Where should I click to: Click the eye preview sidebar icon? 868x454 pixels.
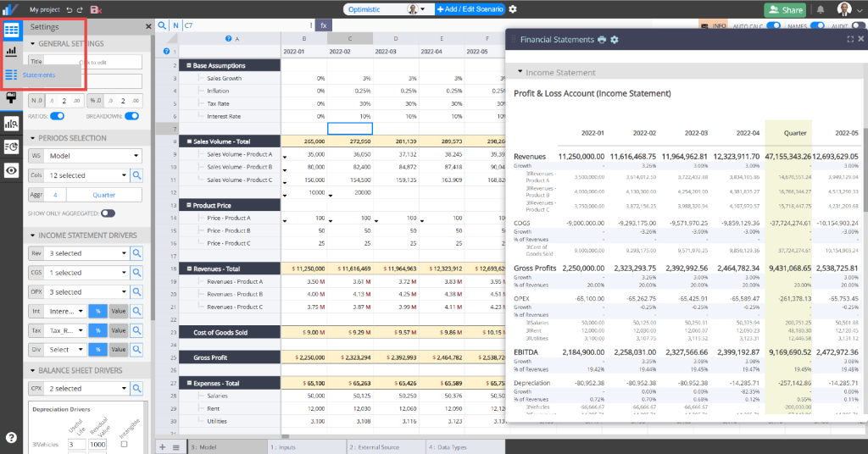pos(11,170)
